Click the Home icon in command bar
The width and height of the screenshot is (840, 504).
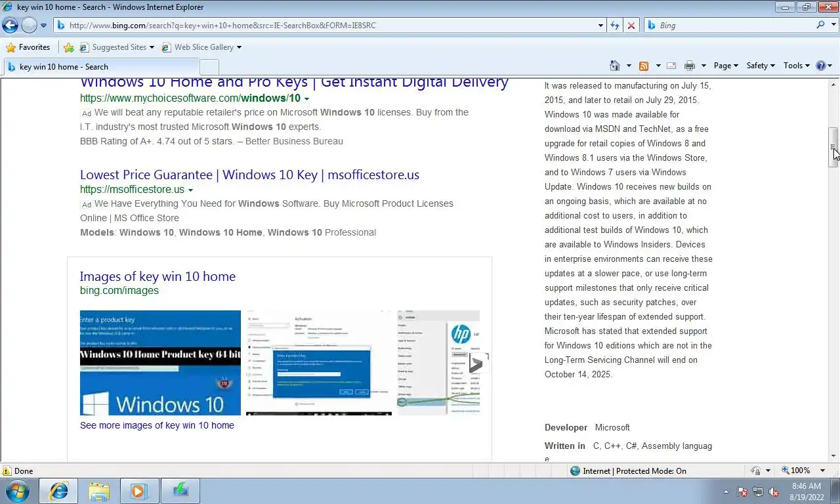[x=615, y=66]
